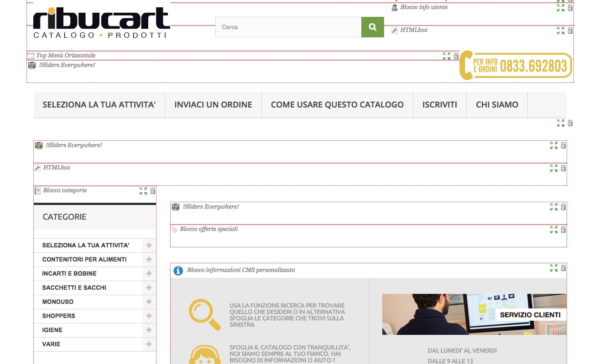
Task: Move the Blocco info utente module
Action: (561, 8)
